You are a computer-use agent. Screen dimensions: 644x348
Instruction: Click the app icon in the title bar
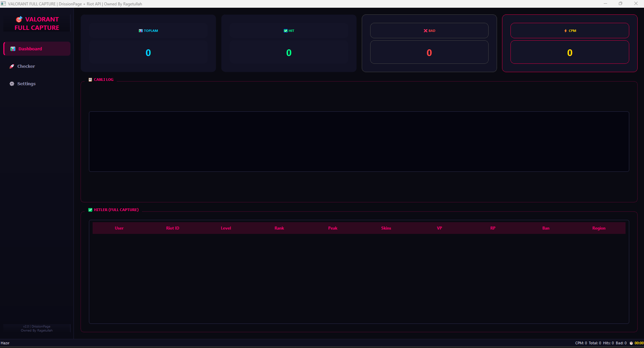tap(3, 4)
